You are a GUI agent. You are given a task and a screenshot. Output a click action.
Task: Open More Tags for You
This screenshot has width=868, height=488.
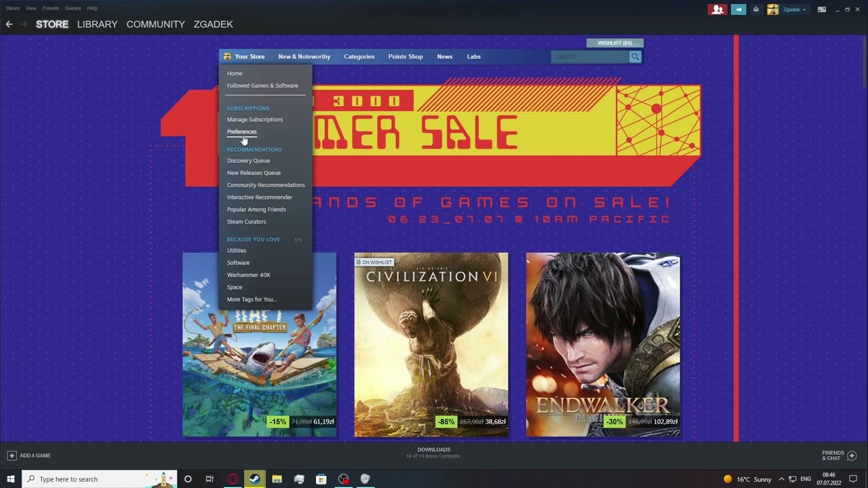252,300
